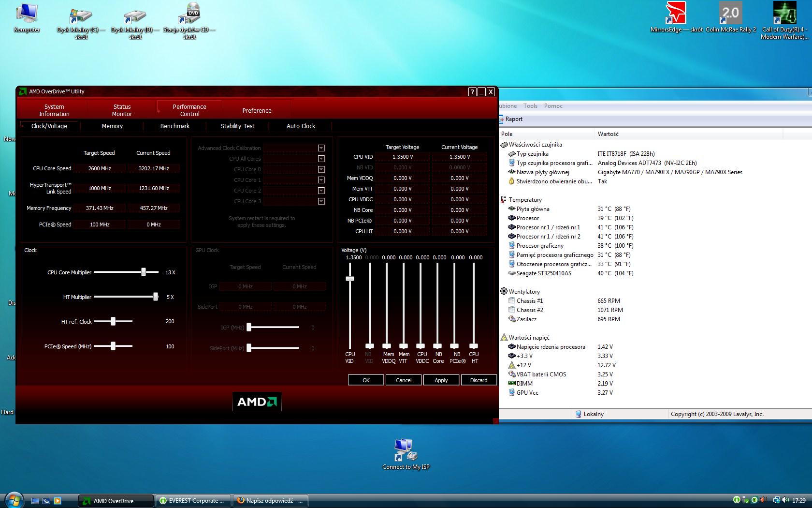Viewport: 812px width, 508px height.
Task: Click the EVEREST info tray icon
Action: 736,500
